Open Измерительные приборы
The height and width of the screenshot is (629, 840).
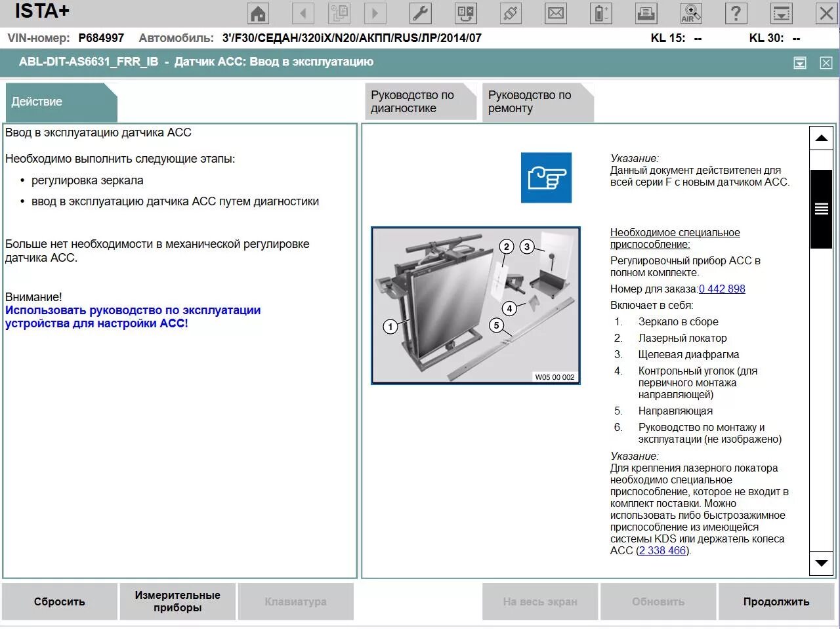pos(177,601)
